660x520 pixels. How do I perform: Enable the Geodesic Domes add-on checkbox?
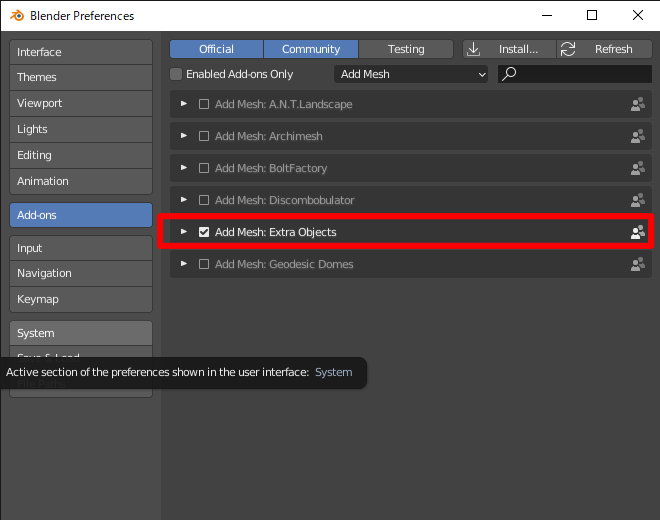pyautogui.click(x=204, y=264)
